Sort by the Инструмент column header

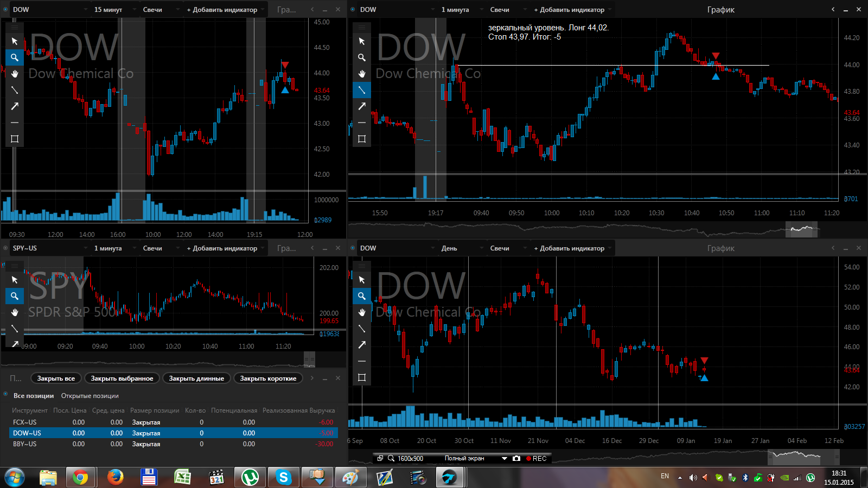[x=30, y=410]
